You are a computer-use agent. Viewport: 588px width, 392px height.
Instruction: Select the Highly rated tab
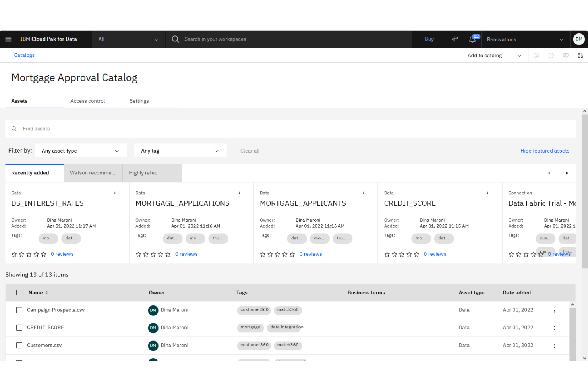[x=153, y=173]
